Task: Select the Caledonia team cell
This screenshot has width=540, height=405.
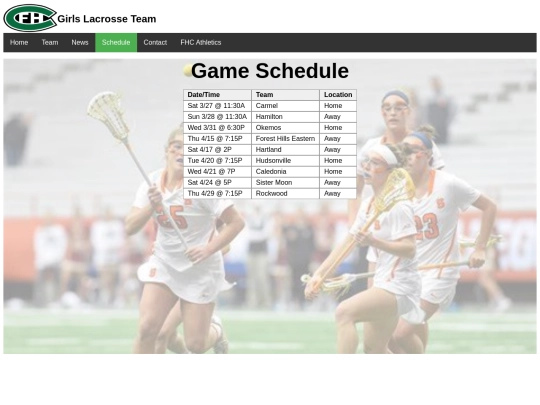Action: coord(285,172)
